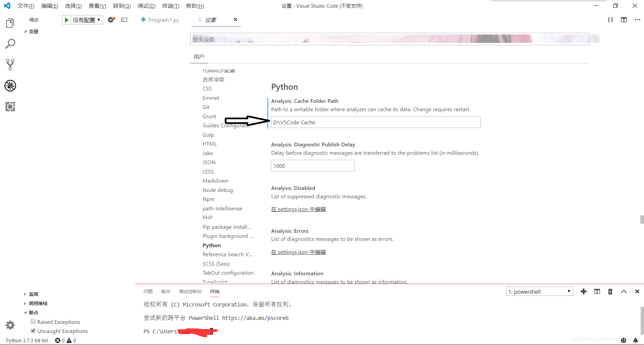Viewport: 644px width, 345px height.
Task: Click the warnings count in status bar
Action: [71, 340]
